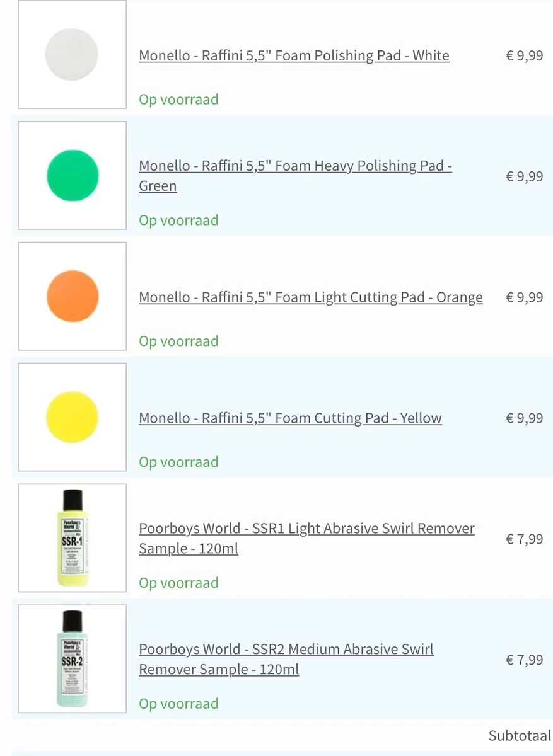This screenshot has height=756, width=553.
Task: Click Op voorraad status under SSR2 product
Action: click(x=178, y=704)
